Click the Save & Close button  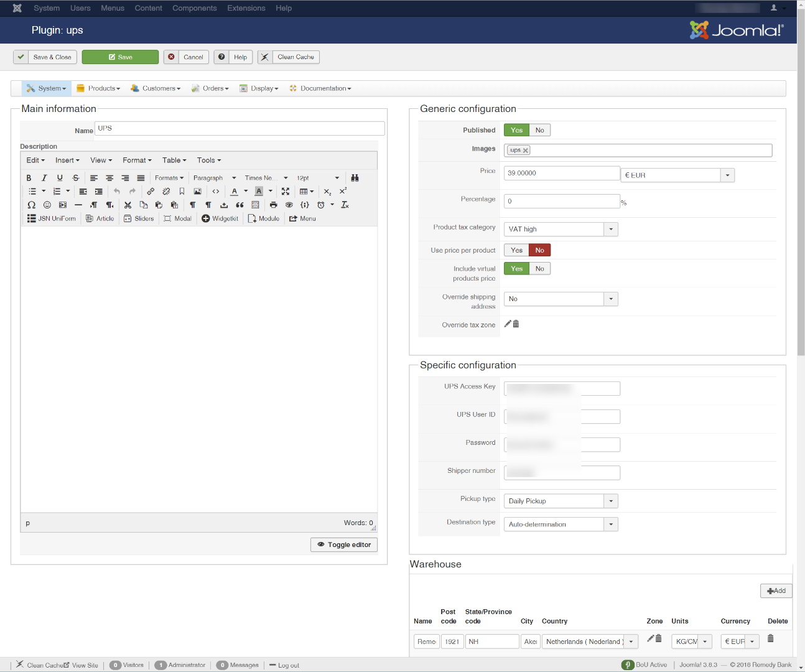(45, 57)
